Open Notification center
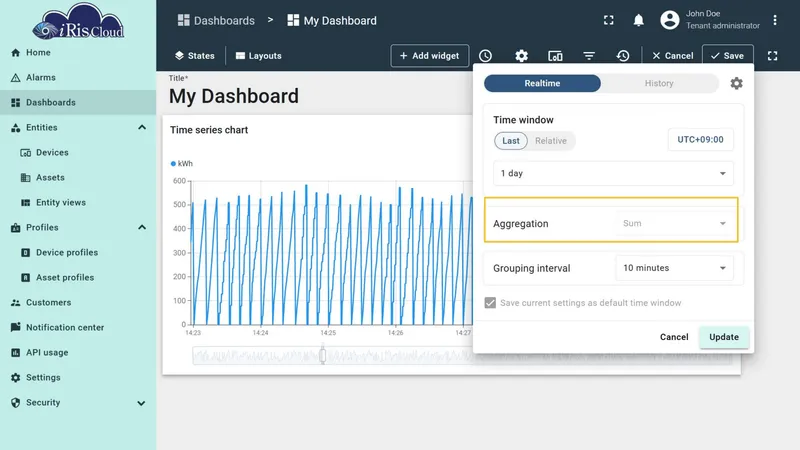The height and width of the screenshot is (450, 800). point(78,328)
